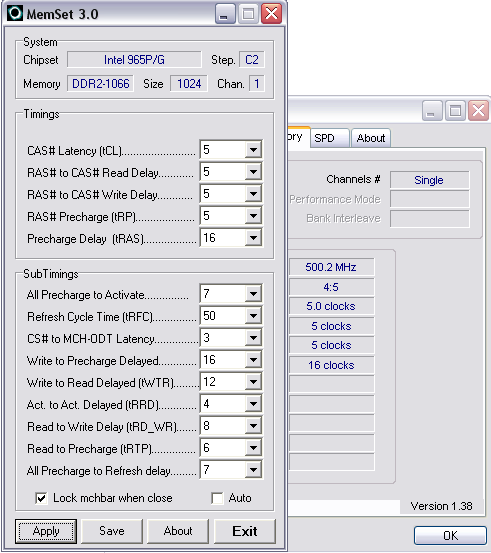Open the RAS# Precharge (tRP) dropdown
491x553 pixels.
click(x=253, y=215)
